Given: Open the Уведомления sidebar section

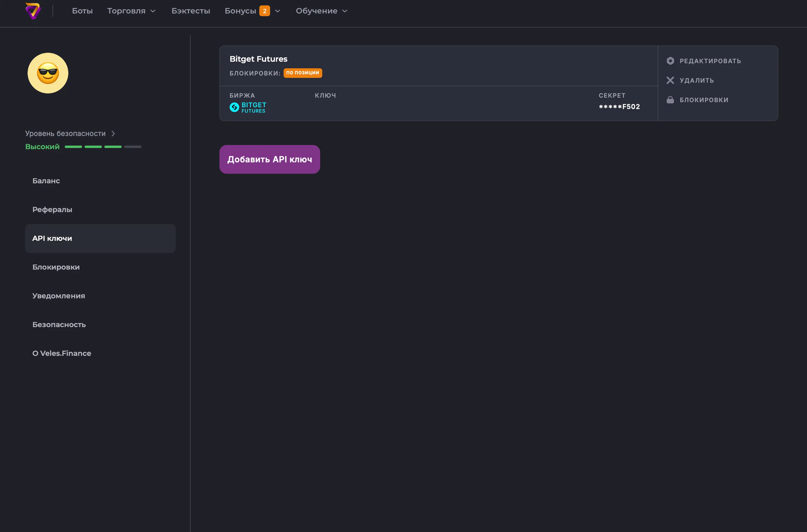Looking at the screenshot, I should pyautogui.click(x=59, y=296).
